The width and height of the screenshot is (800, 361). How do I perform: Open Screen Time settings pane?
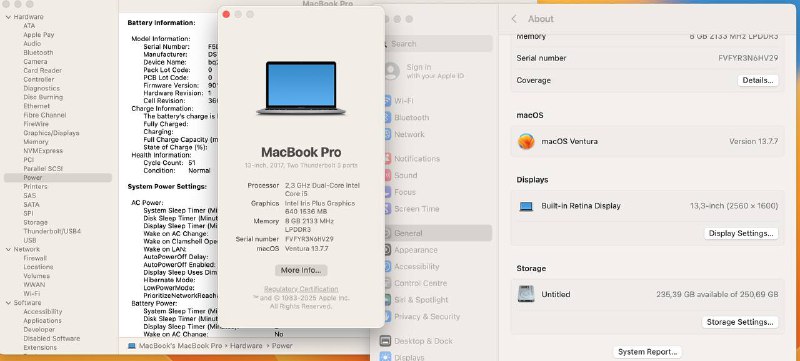pyautogui.click(x=417, y=209)
